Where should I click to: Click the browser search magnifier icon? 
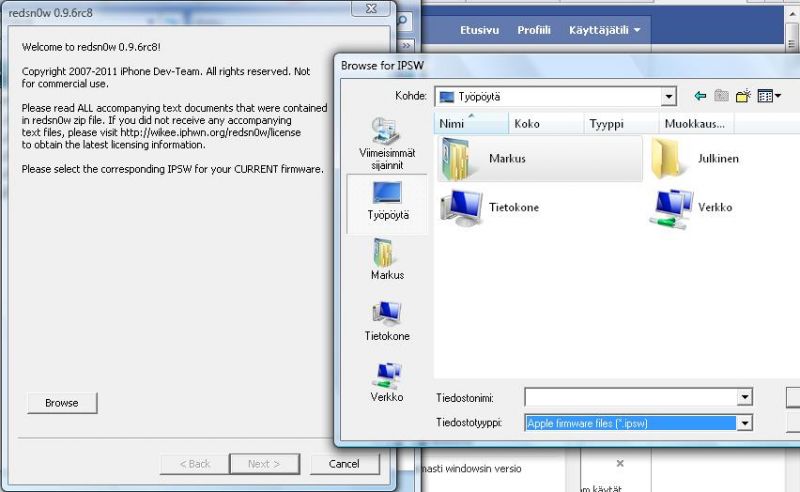pyautogui.click(x=403, y=20)
